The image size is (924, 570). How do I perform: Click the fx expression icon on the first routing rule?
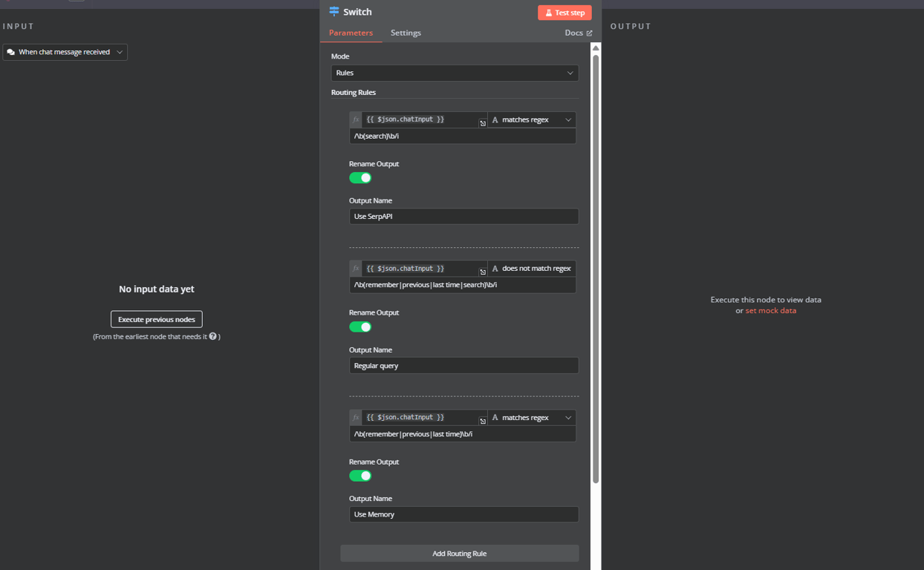356,119
